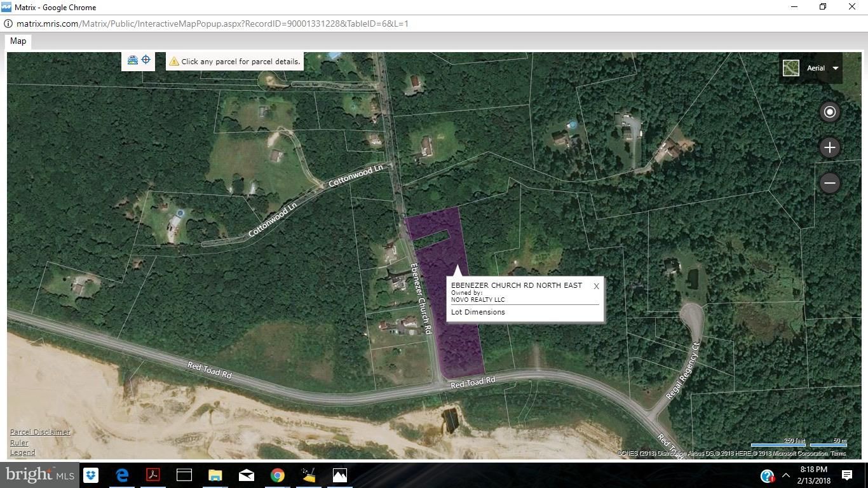Activate the Ruler tool

click(19, 442)
